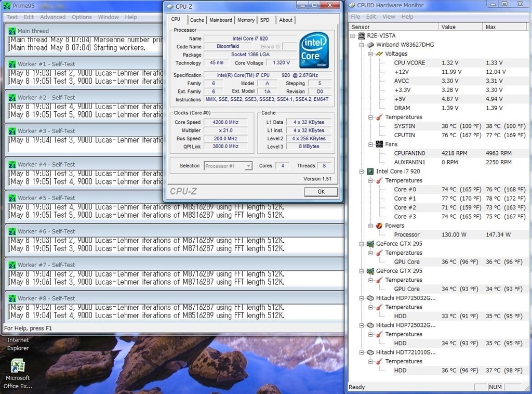Click the CPUID Hardware Monitor title bar icon

click(352, 5)
